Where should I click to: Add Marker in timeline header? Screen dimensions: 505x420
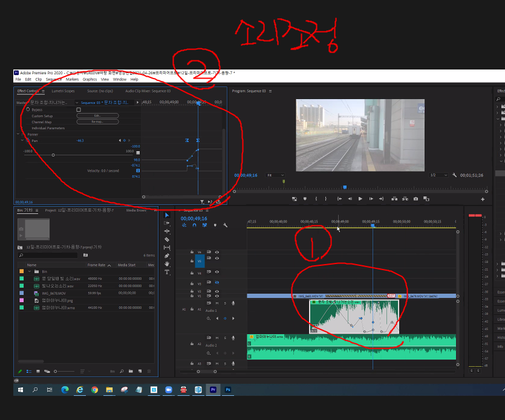(215, 225)
